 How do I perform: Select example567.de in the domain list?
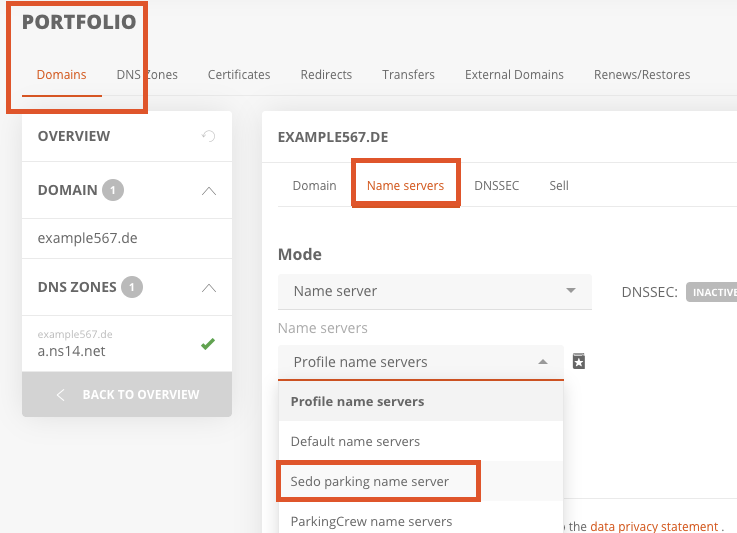pyautogui.click(x=127, y=238)
